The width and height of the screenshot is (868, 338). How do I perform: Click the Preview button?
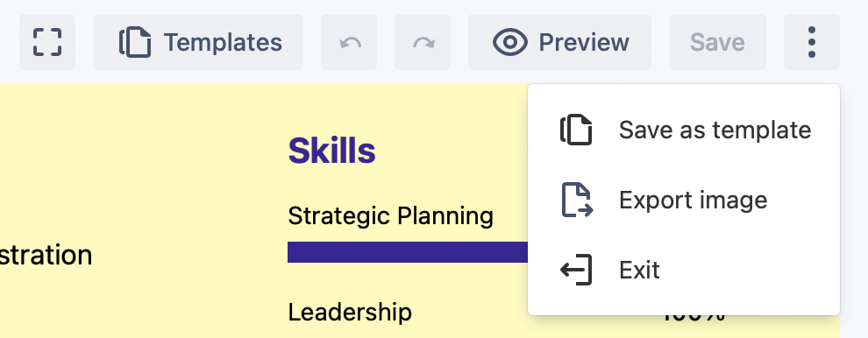[x=559, y=42]
